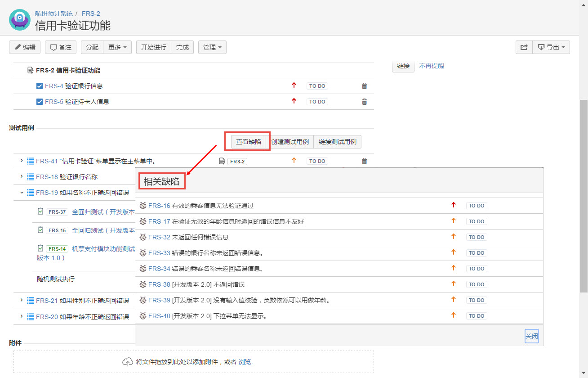Image resolution: width=588 pixels, height=378 pixels.
Task: Expand test case FRS-20 row
Action: [21, 316]
